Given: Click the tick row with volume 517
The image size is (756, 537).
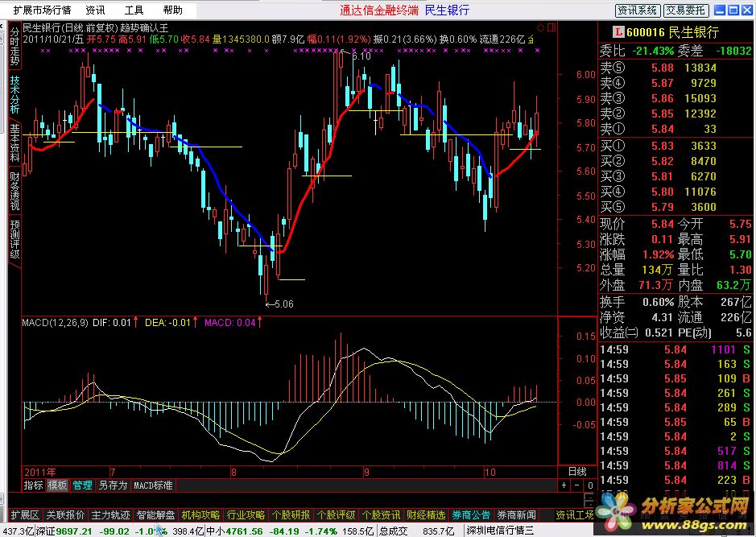Looking at the screenshot, I should [x=676, y=451].
